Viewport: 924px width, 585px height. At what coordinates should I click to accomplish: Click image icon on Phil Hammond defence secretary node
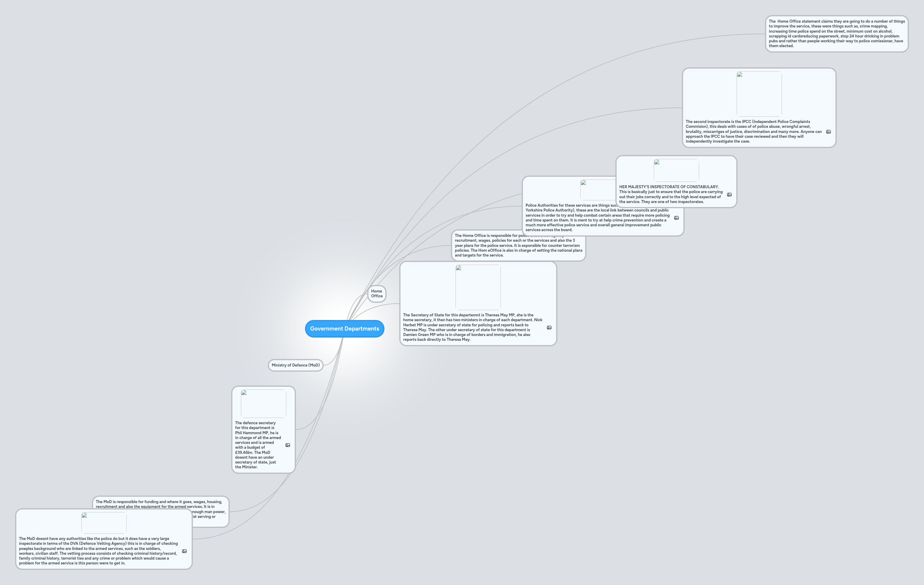tap(288, 445)
